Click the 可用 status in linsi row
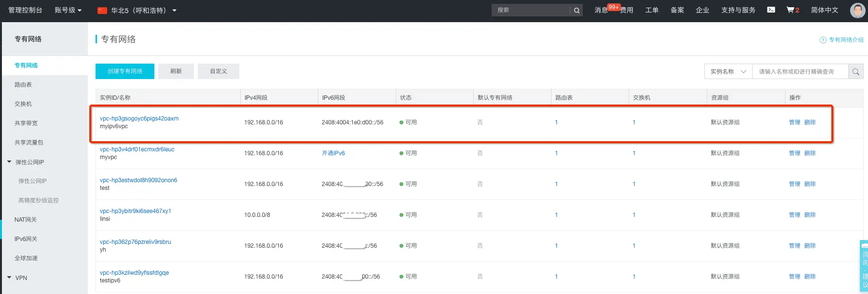This screenshot has height=294, width=868. 408,215
